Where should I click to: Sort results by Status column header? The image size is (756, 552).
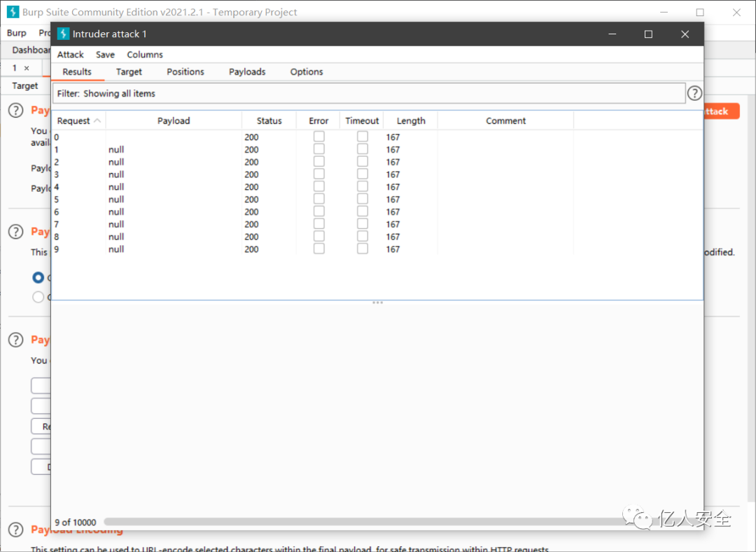coord(269,120)
